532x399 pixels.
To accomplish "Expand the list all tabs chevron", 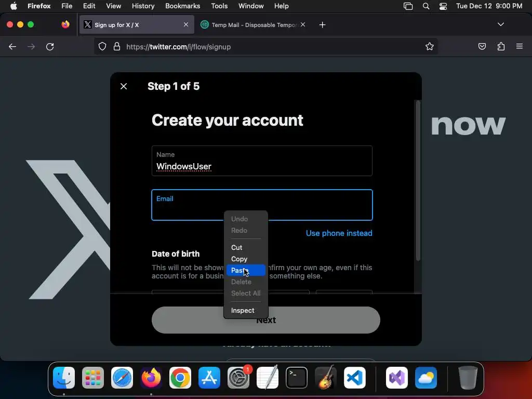I will (500, 24).
